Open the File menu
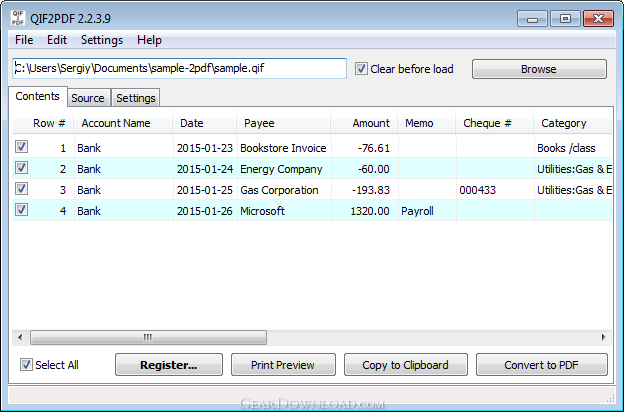 coord(24,40)
